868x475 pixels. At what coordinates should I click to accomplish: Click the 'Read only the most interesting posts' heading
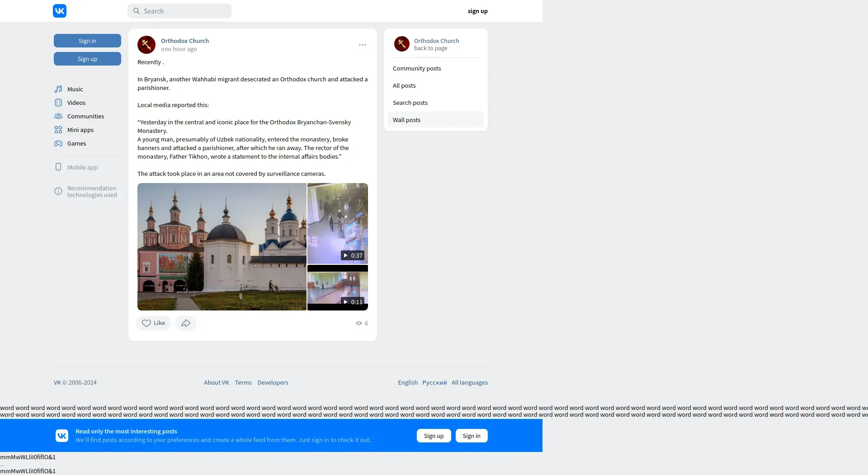coord(126,431)
